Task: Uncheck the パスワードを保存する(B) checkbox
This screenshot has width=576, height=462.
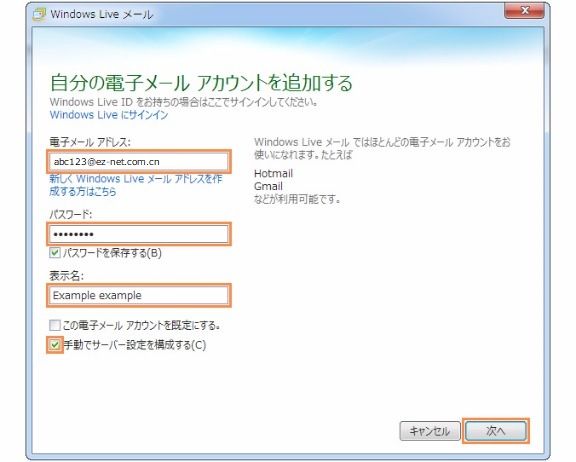Action: (x=55, y=253)
